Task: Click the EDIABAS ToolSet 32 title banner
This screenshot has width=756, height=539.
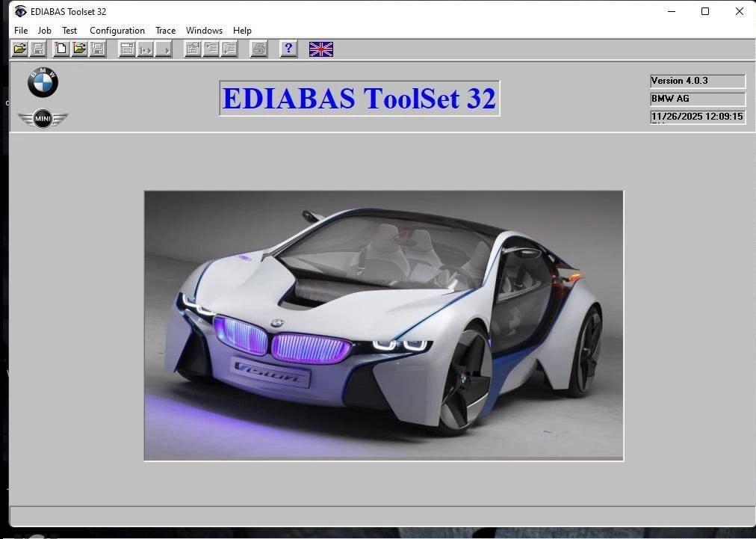Action: (359, 99)
